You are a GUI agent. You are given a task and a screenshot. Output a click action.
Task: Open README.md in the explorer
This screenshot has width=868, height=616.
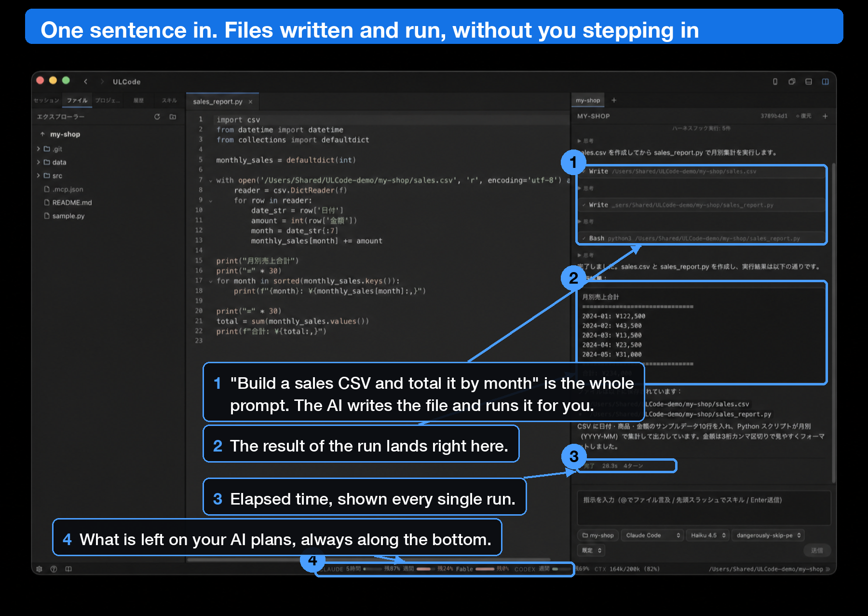point(68,203)
